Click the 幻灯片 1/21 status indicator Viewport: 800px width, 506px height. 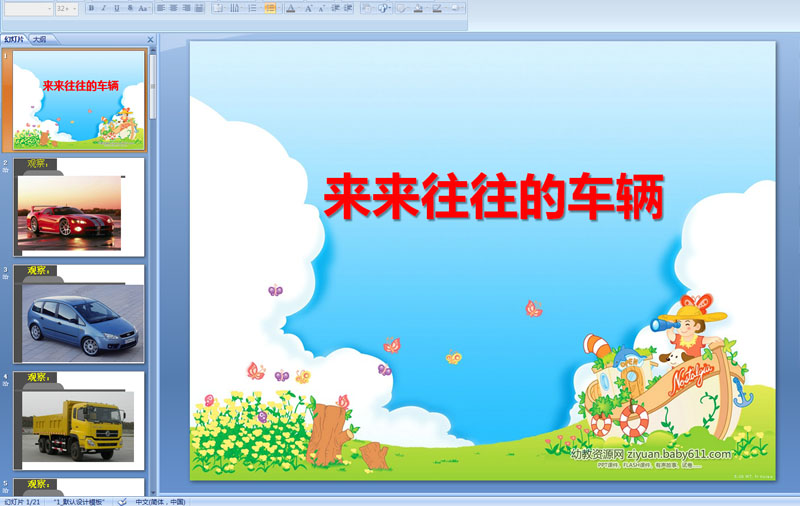pyautogui.click(x=22, y=502)
